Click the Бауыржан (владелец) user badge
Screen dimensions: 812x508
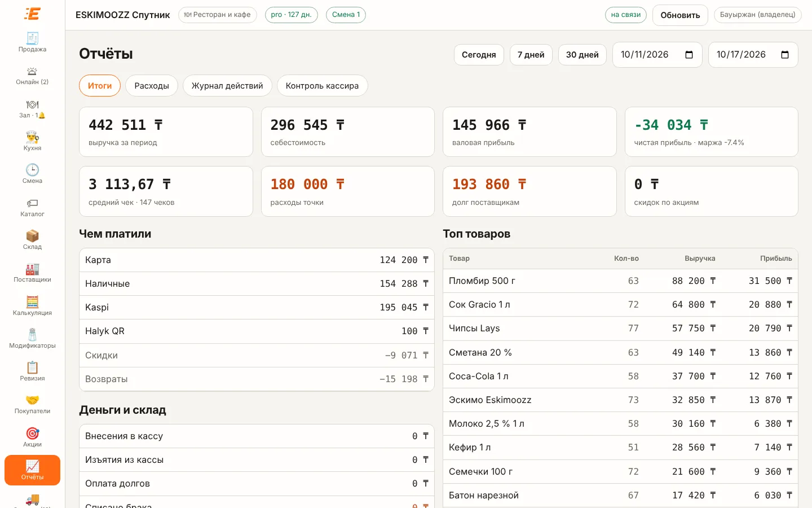point(757,15)
